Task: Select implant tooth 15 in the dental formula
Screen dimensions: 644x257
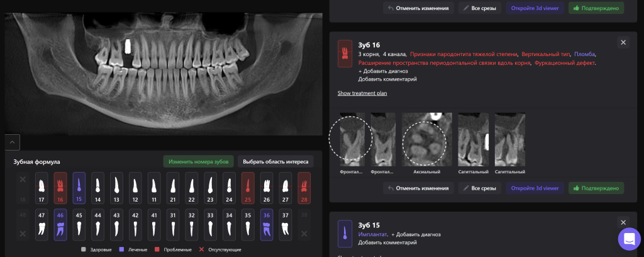Action: tap(79, 188)
